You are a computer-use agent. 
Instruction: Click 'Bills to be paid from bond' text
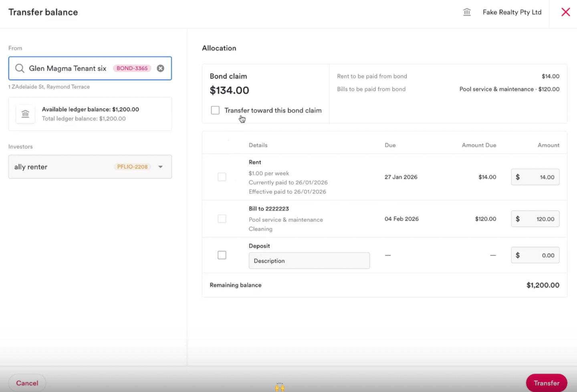click(371, 89)
